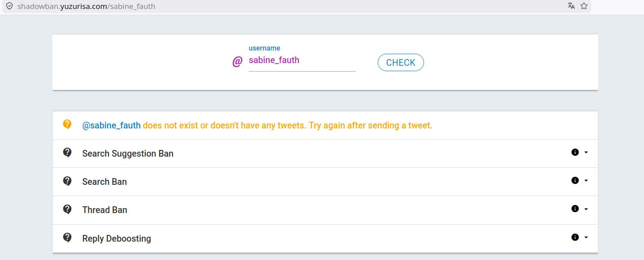Click the orange question mark status icon
This screenshot has height=260, width=644.
(67, 124)
